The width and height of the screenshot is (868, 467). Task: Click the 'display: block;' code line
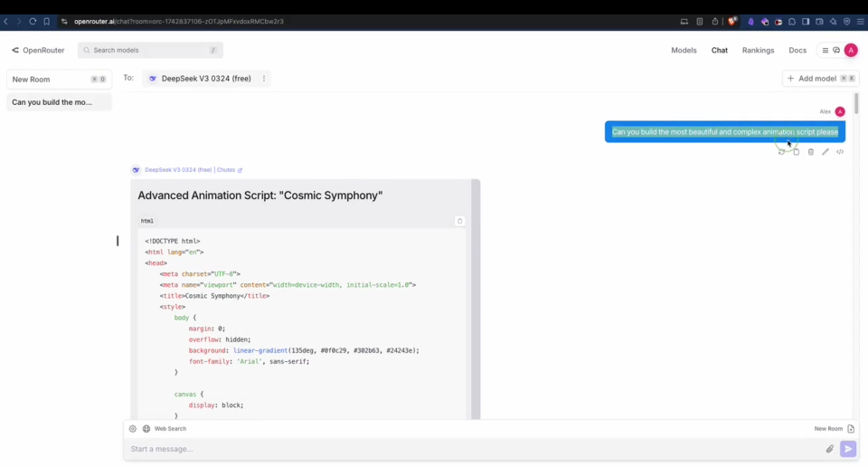coord(215,405)
